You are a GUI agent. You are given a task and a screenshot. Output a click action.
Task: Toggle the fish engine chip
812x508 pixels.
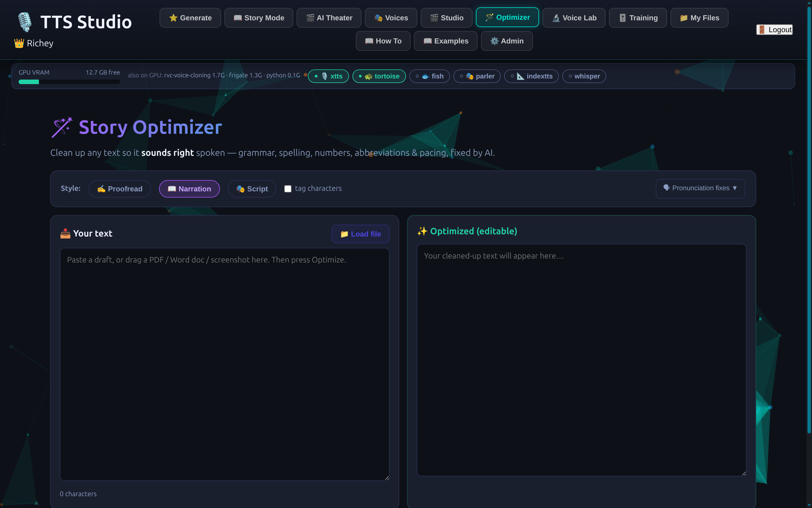[429, 76]
